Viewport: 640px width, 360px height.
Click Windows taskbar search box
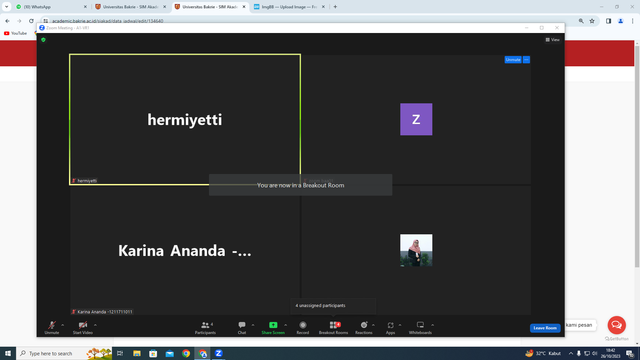click(64, 353)
